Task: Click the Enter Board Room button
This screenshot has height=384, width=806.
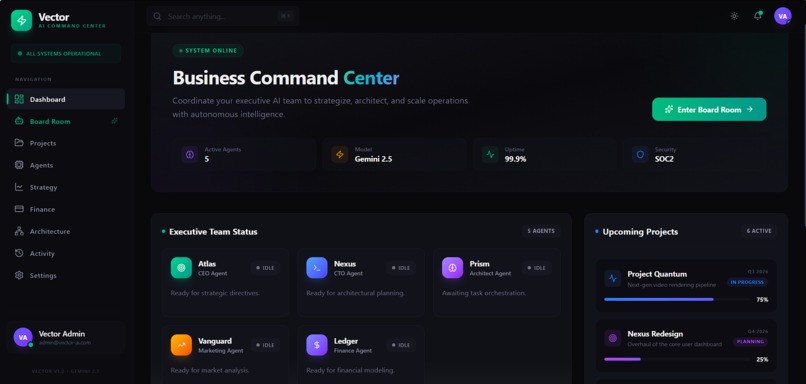Action: coord(709,109)
